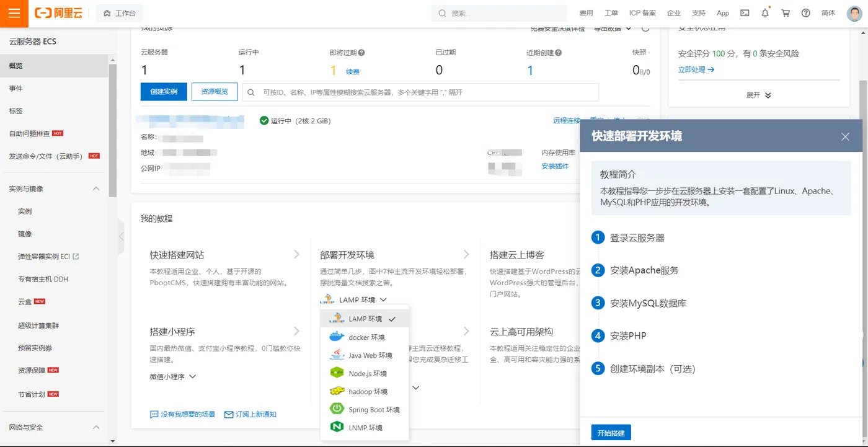868x447 pixels.
Task: Open the 微信小程序 dropdown
Action: (173, 376)
